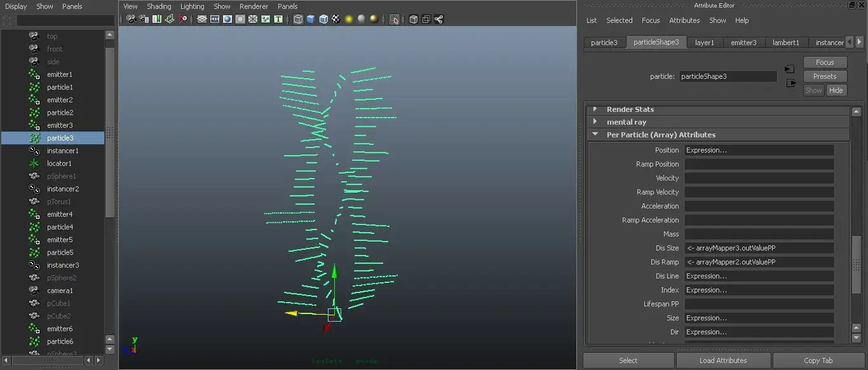
Task: Toggle the Resolution Gate icon
Action: point(227,19)
